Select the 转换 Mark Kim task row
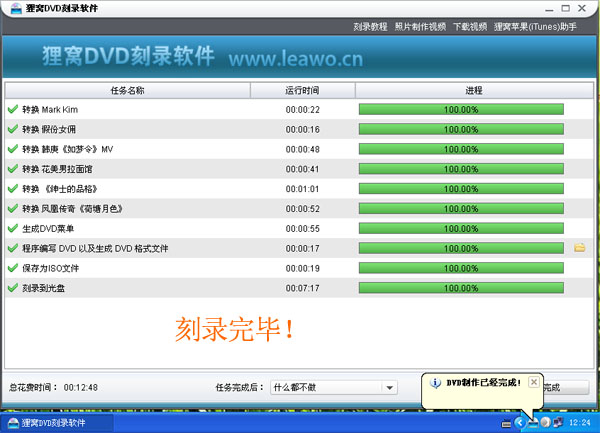Viewport: 600px width, 433px height. [x=299, y=109]
